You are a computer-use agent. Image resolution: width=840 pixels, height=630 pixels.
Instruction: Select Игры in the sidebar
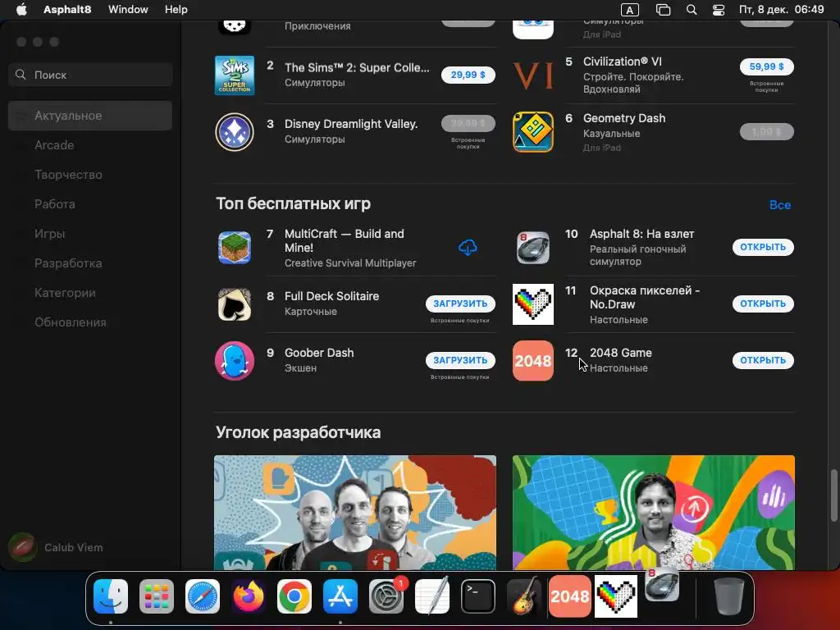pos(90,234)
